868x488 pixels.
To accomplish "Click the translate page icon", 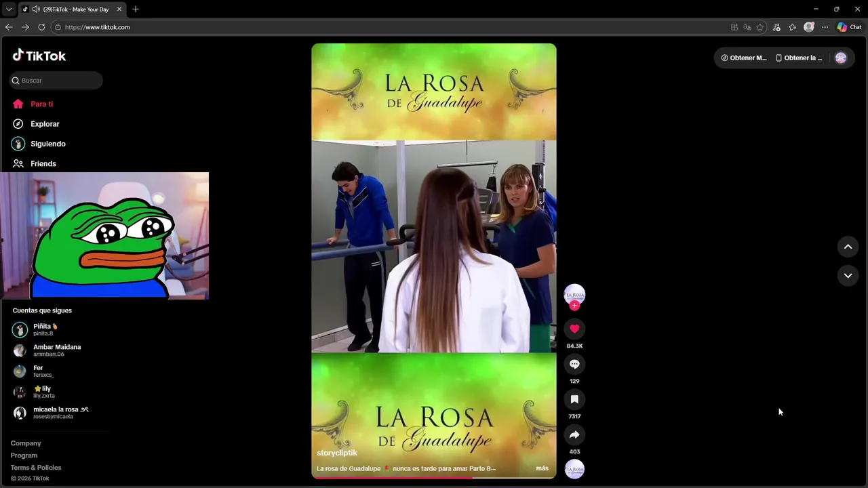I will pyautogui.click(x=747, y=27).
